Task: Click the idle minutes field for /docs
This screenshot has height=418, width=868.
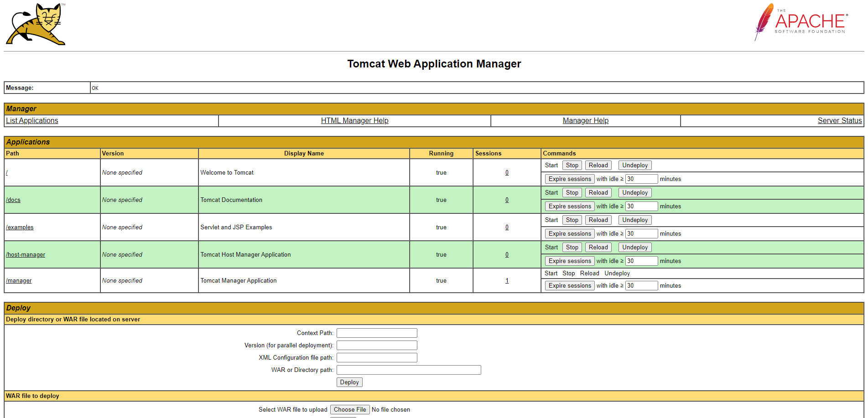Action: coord(641,206)
